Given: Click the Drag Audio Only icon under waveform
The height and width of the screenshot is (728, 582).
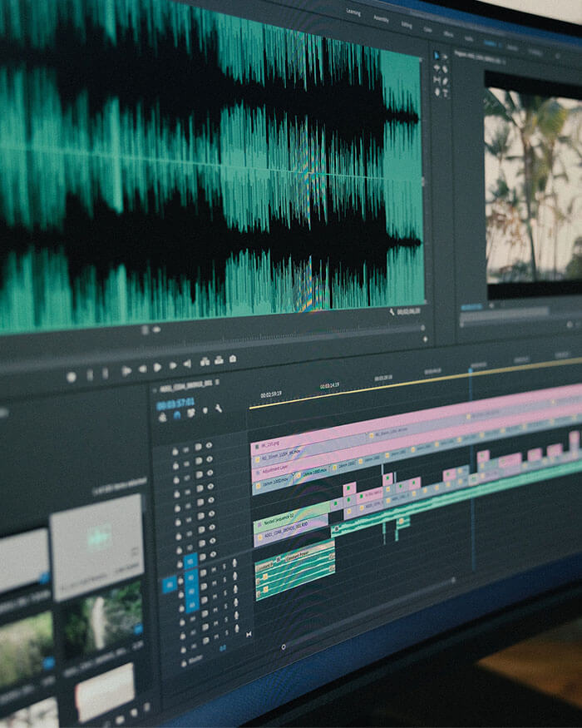Looking at the screenshot, I should point(156,329).
